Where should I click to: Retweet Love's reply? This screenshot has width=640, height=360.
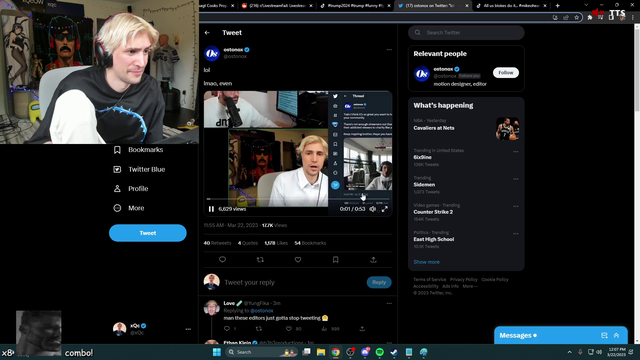pos(258,329)
